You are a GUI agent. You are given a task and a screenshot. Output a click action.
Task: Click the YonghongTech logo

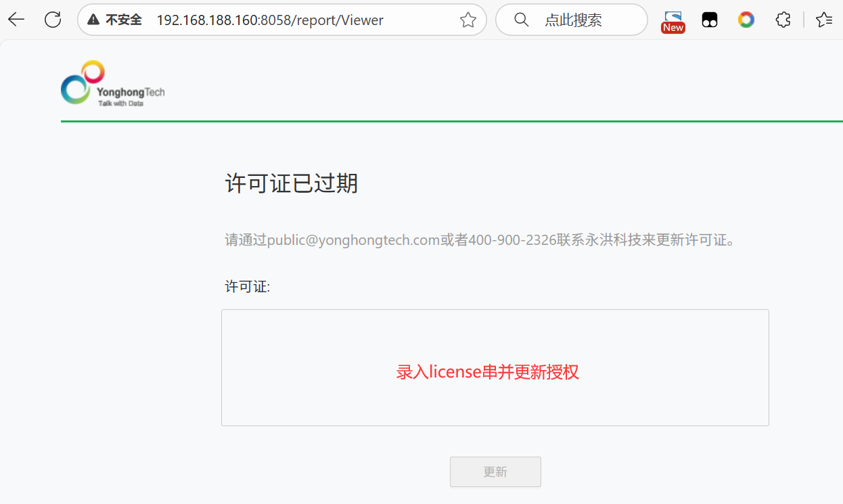112,84
